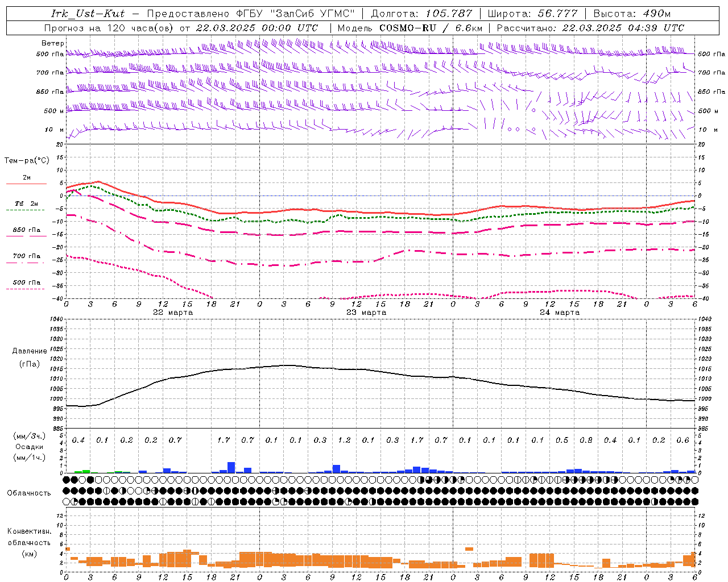The height and width of the screenshot is (582, 728).
Task: Click the (км) convective cloud unit
Action: (x=29, y=554)
